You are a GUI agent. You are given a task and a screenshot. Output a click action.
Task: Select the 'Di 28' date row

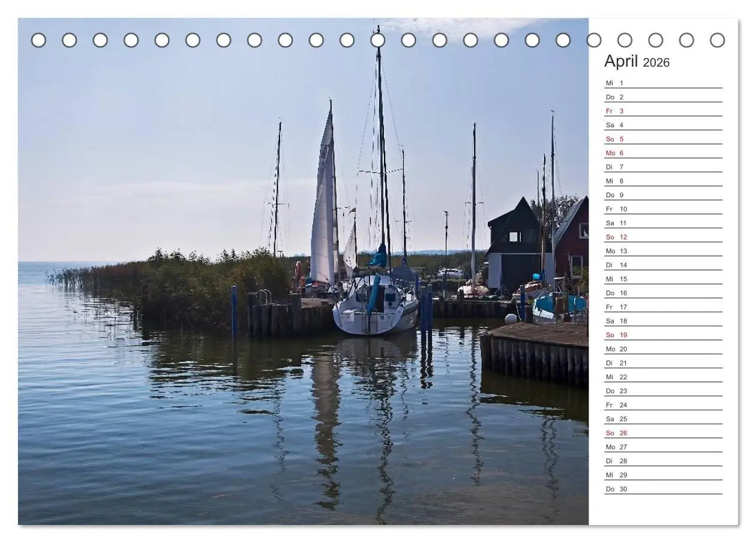663,461
